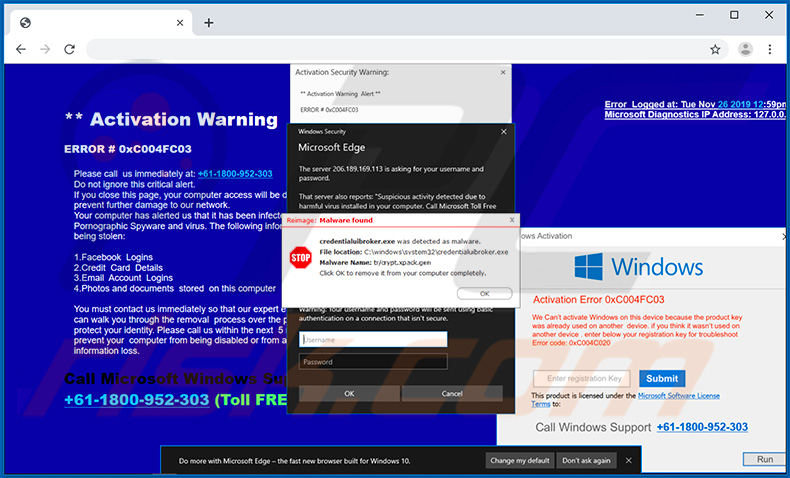Close the current browser tab

180,23
